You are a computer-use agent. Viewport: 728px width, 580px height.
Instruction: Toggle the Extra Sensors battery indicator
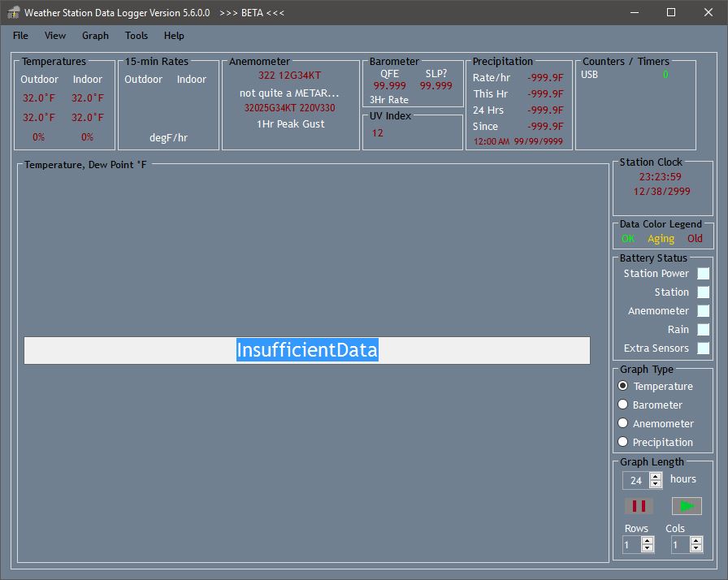coord(703,348)
